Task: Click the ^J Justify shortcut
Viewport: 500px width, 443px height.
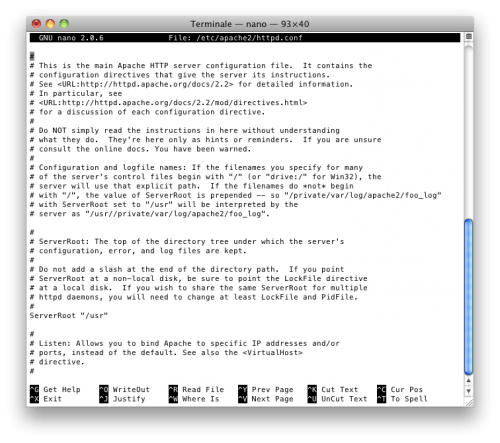Action: click(x=122, y=399)
